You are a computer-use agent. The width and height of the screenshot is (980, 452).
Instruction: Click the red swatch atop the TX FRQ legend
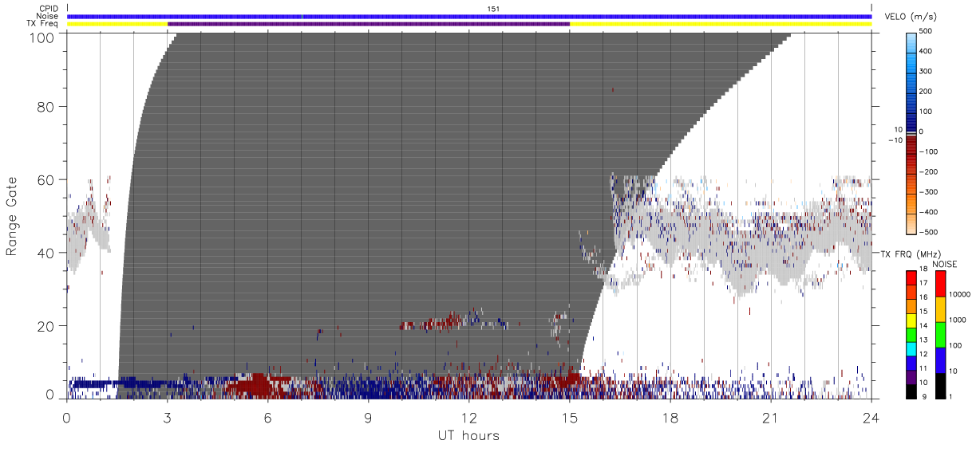tap(911, 277)
